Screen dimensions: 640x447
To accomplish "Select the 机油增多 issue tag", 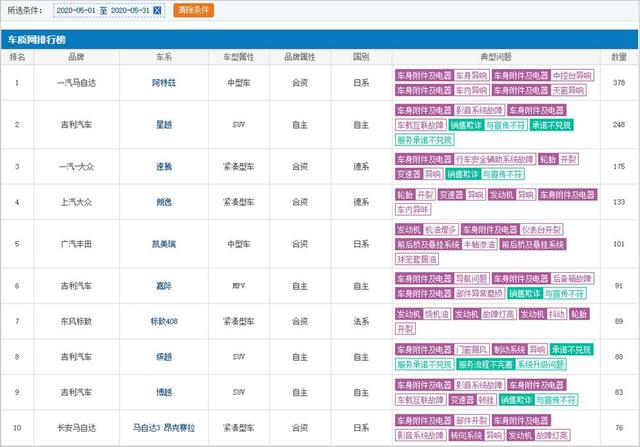I will coord(440,230).
